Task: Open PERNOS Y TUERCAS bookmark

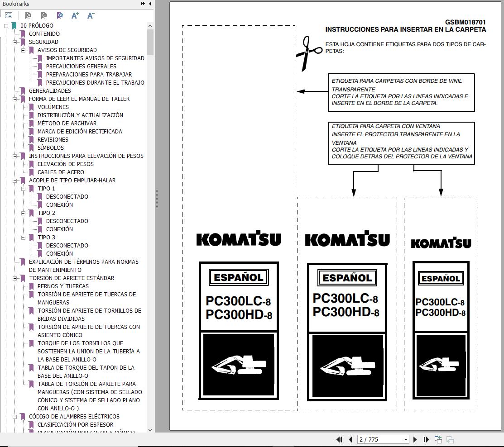Action: click(x=63, y=286)
